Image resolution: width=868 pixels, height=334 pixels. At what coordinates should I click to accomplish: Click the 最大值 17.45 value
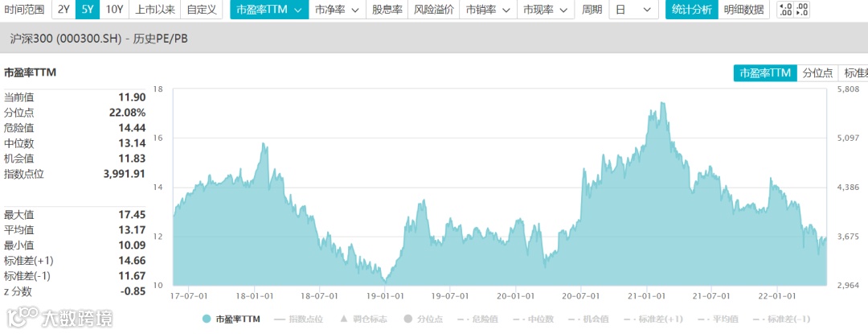coord(132,215)
